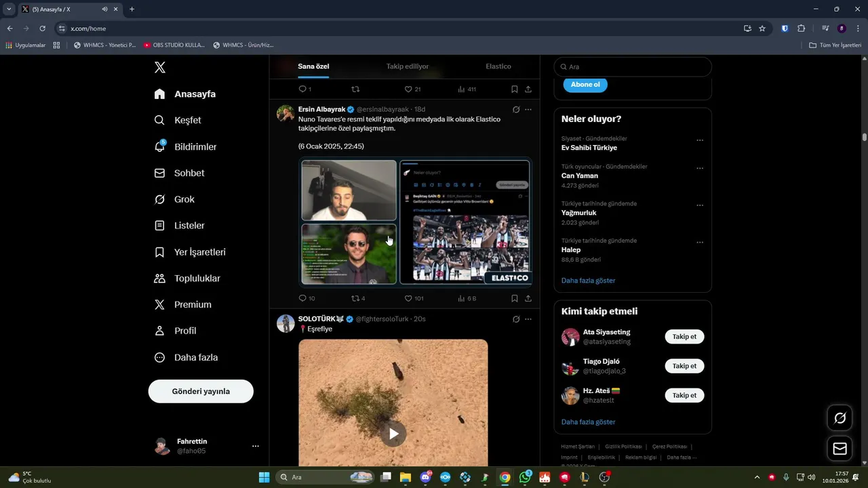Switch to Elastico tab
868x488 pixels.
click(x=498, y=66)
